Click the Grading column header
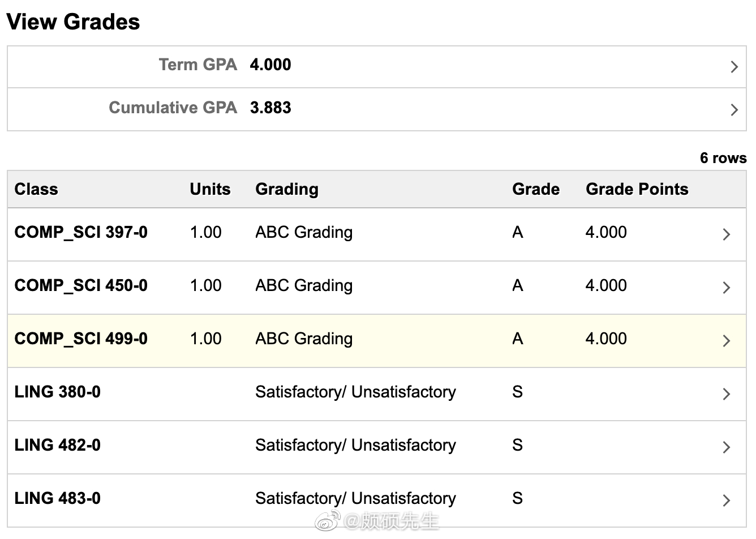 coord(287,189)
